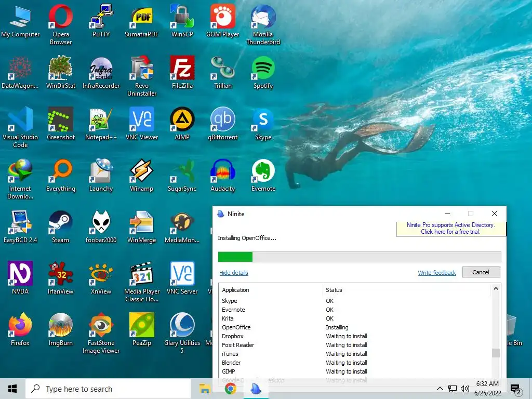This screenshot has height=399, width=532.
Task: Select the SugarSync desktop icon
Action: click(182, 175)
